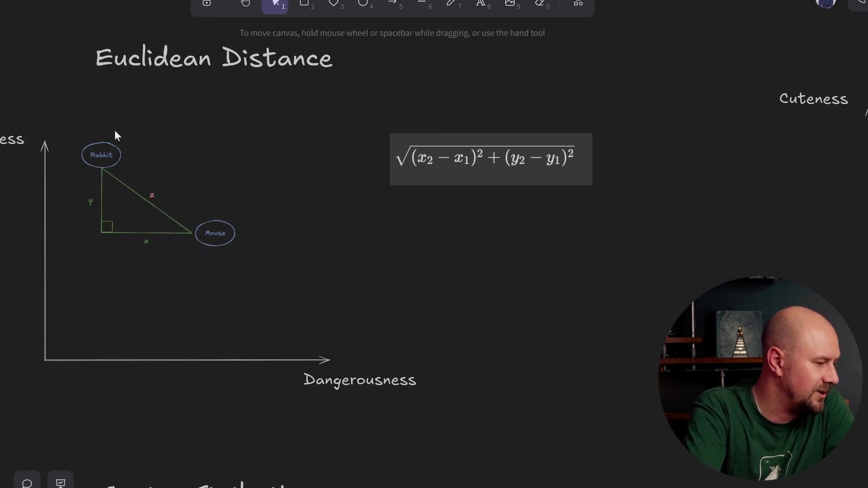Select the Euclidean distance formula image
Screen dimensions: 868x488
[x=491, y=159]
